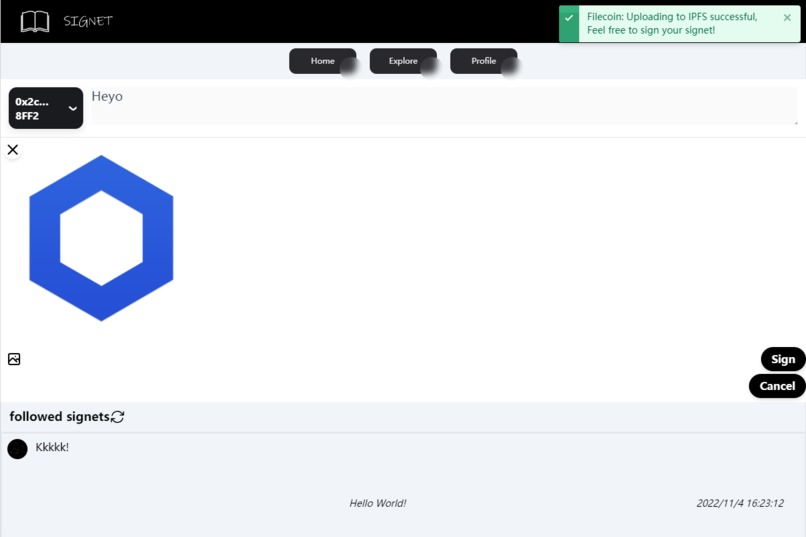The image size is (806, 537).
Task: Remove the attached hexagon image with the X
Action: [13, 150]
